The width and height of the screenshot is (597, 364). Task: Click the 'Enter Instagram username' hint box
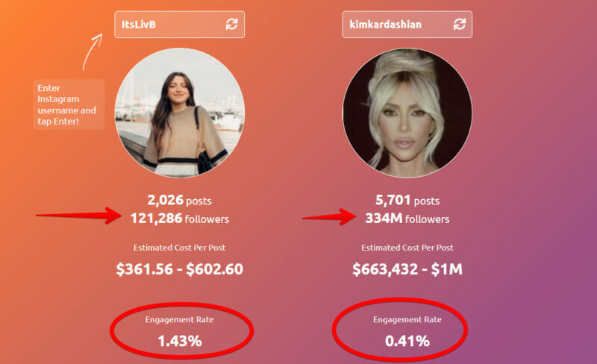point(69,104)
